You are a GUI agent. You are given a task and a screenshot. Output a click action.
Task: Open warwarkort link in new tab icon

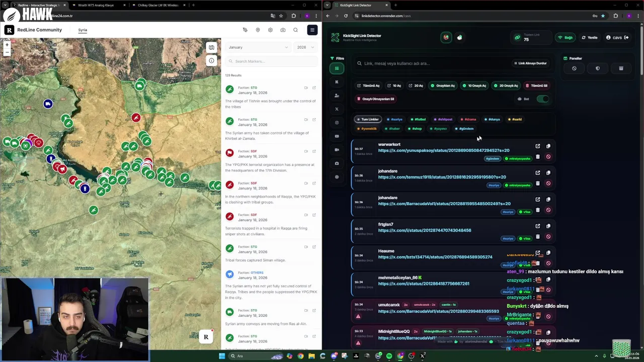(x=537, y=146)
